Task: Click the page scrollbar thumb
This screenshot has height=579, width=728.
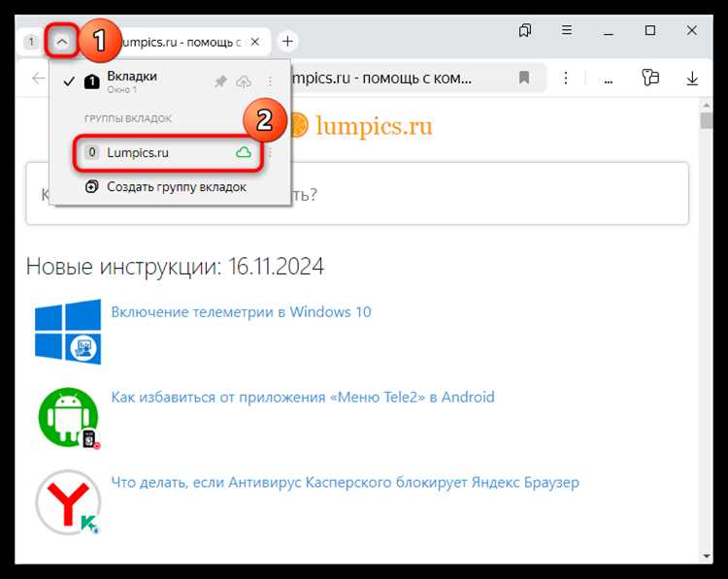Action: click(707, 120)
